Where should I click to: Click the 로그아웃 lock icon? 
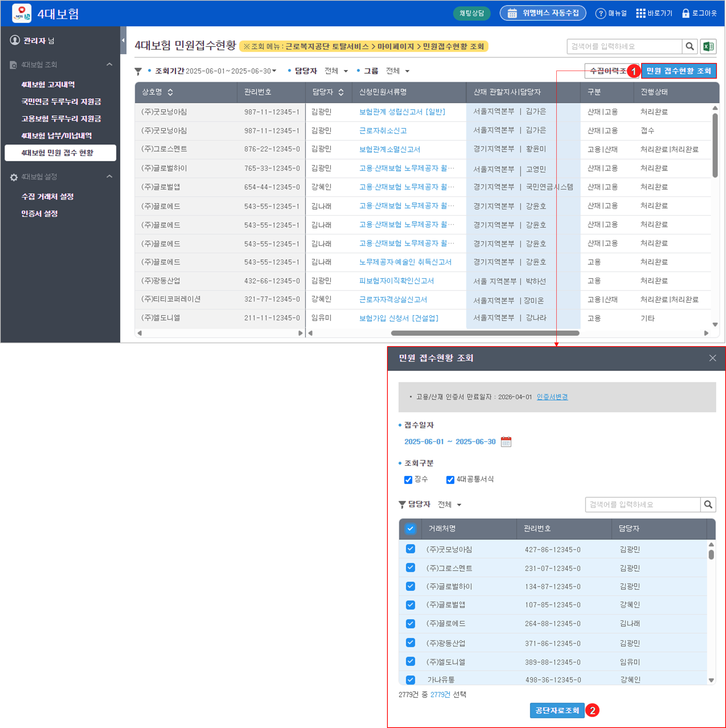pos(686,13)
